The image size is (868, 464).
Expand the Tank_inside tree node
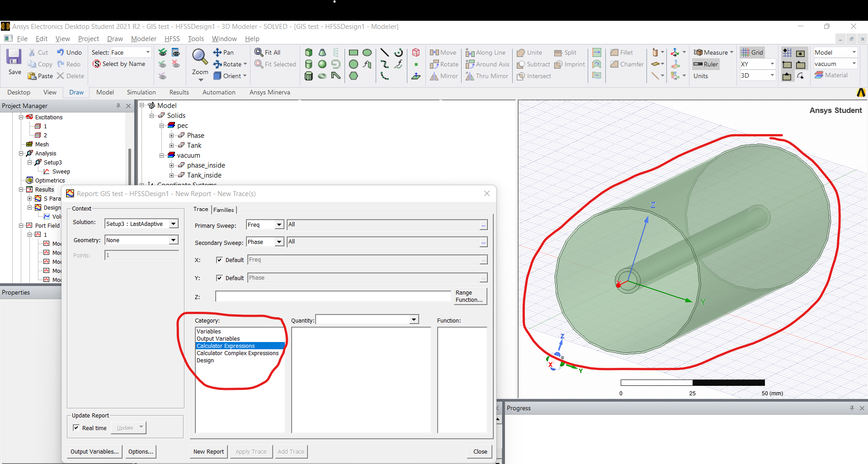[x=172, y=175]
